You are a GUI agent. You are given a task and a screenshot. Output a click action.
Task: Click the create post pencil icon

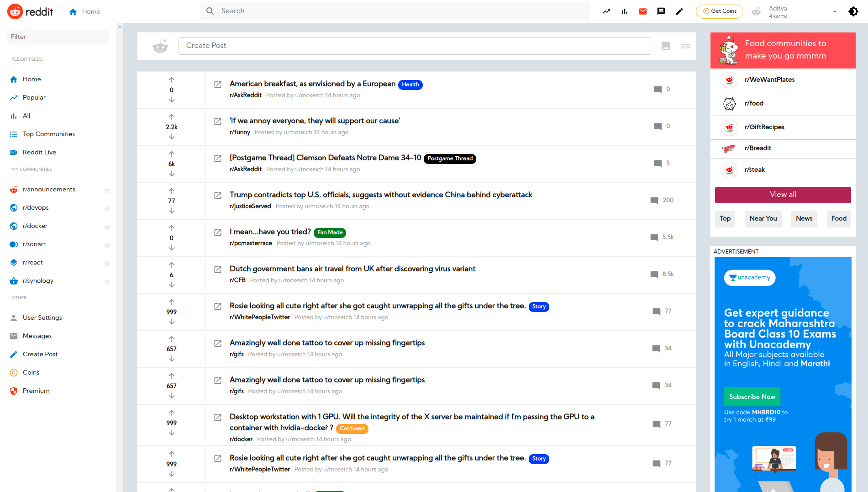679,11
